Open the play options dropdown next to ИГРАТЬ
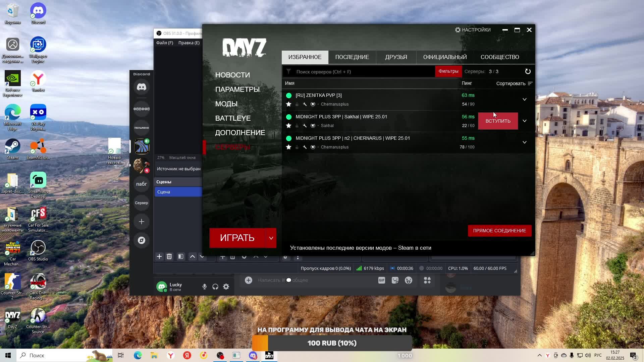Screen dimensions: 644x362 [x=271, y=238]
